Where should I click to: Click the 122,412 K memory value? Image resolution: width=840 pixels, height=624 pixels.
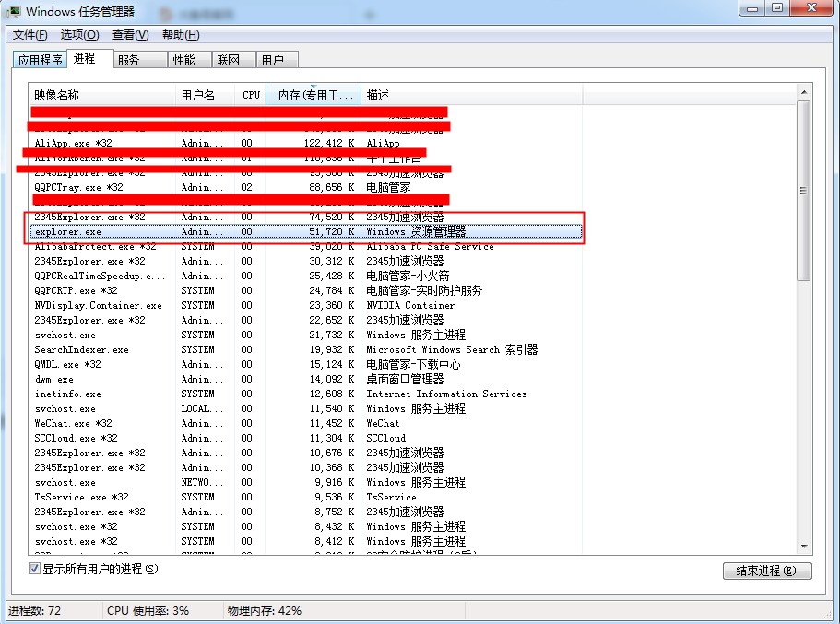click(x=329, y=143)
